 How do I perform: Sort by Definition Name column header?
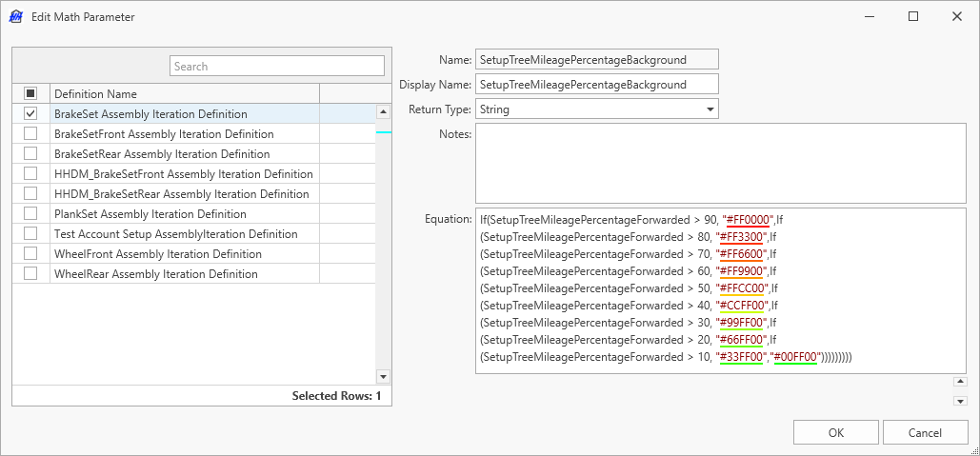184,93
